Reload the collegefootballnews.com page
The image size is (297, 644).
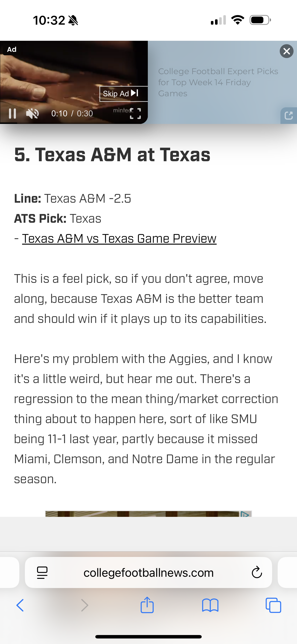pyautogui.click(x=256, y=573)
